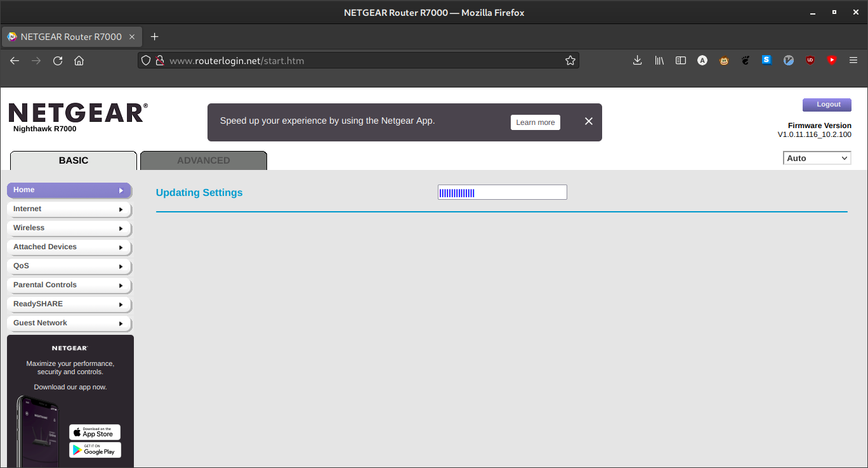Click the Download on App Store badge
Image resolution: width=868 pixels, height=468 pixels.
95,432
